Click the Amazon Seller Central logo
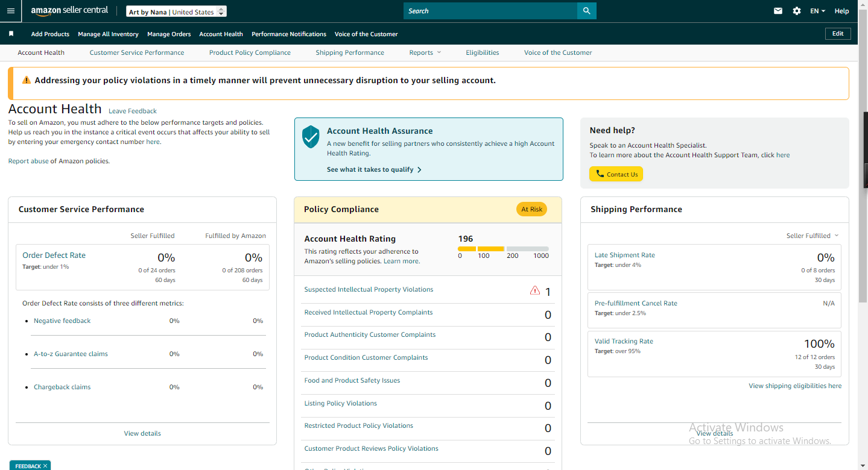This screenshot has height=470, width=868. click(69, 11)
